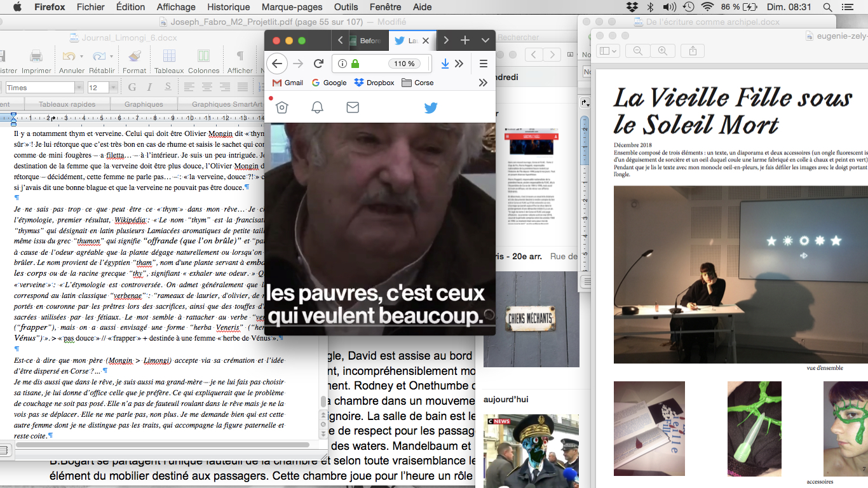Click the 110 % zoom level indicator
This screenshot has width=868, height=488.
pyautogui.click(x=404, y=64)
